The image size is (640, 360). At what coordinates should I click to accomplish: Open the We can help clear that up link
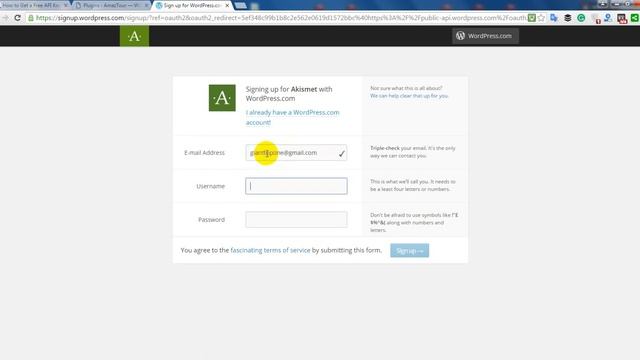pos(409,96)
